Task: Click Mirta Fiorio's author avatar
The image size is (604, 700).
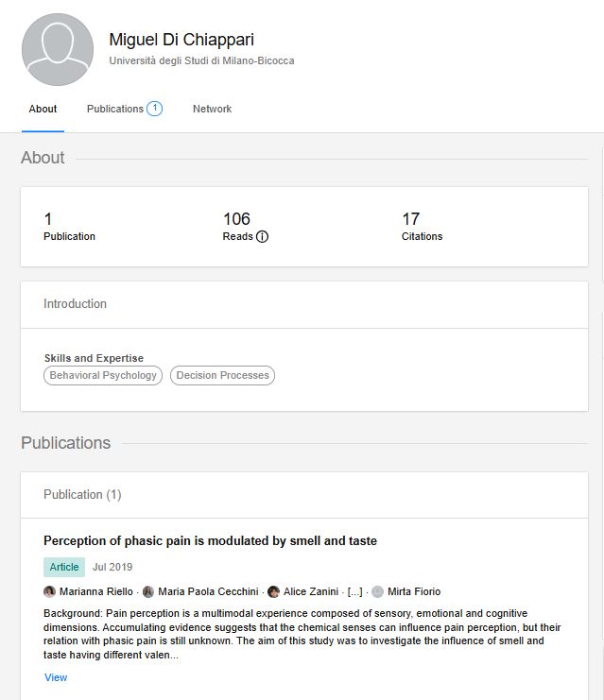Action: click(377, 591)
